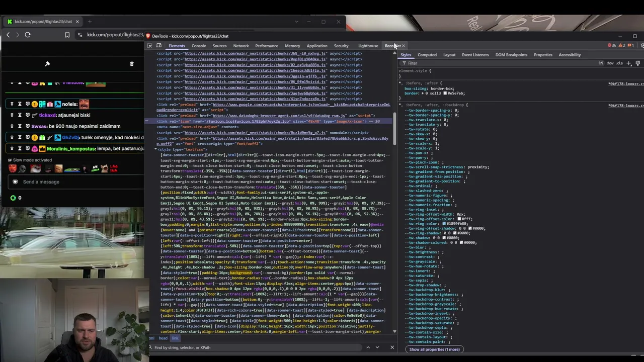This screenshot has width=644, height=362.
Task: Timeout user tickaxd with hourglass icon
Action: 20,115
